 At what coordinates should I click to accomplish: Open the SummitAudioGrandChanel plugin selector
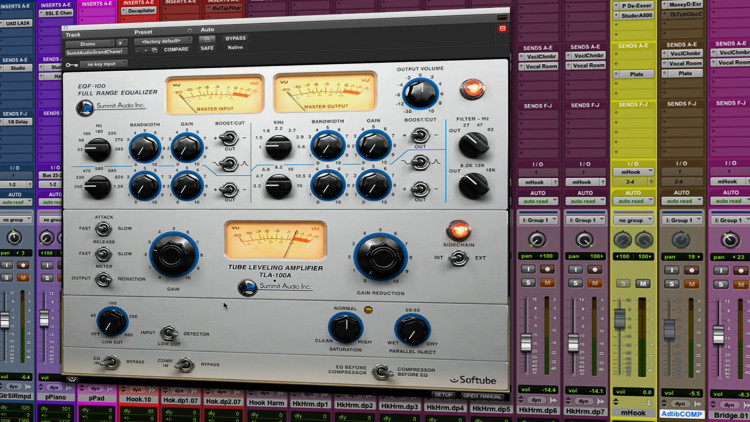pyautogui.click(x=96, y=52)
